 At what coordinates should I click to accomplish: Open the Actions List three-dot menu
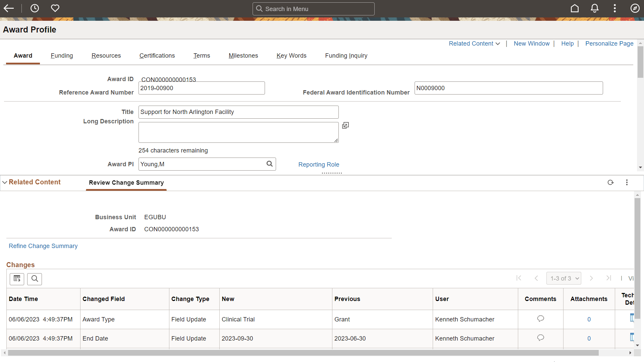click(615, 8)
